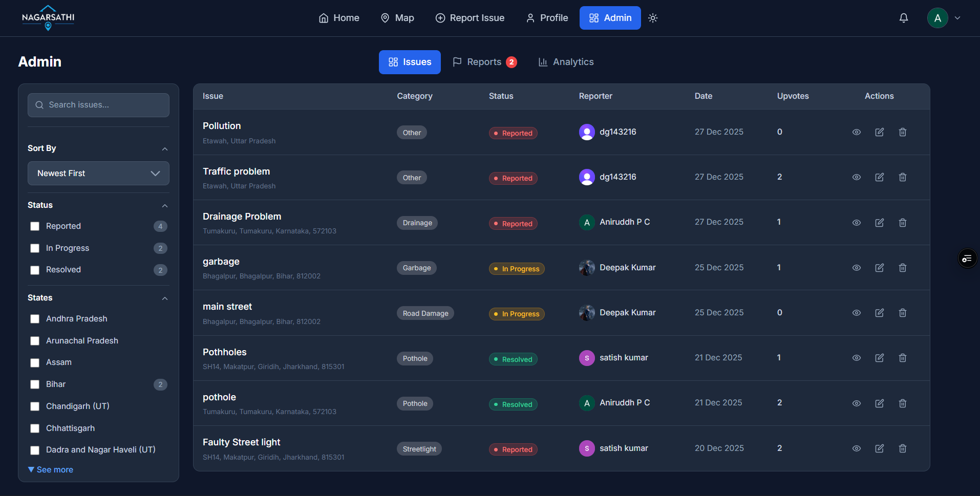Open the Faulty Street light issue title
Screen dimensions: 980x496
(242, 442)
